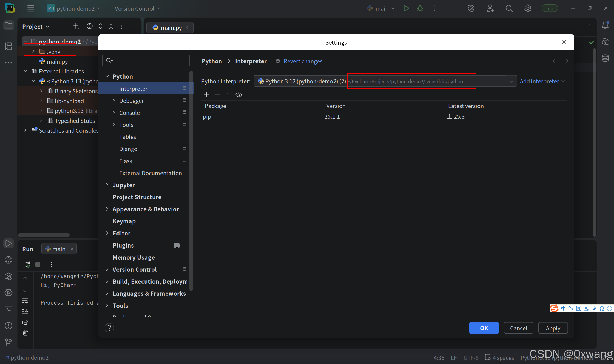Click the install package plus icon
The image size is (614, 364).
point(206,95)
